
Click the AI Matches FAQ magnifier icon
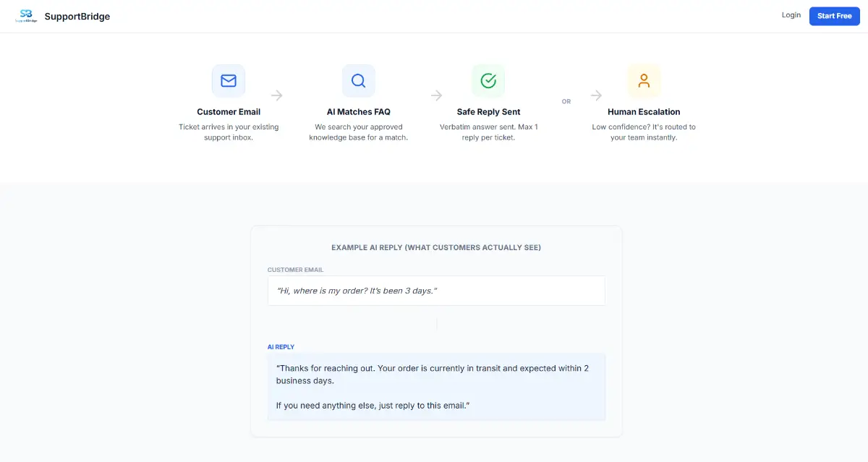point(359,81)
